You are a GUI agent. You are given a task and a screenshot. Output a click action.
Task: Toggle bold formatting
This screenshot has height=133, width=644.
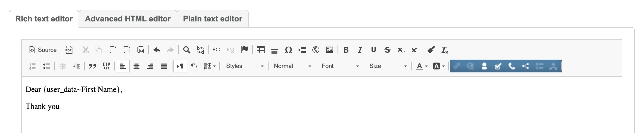(346, 50)
